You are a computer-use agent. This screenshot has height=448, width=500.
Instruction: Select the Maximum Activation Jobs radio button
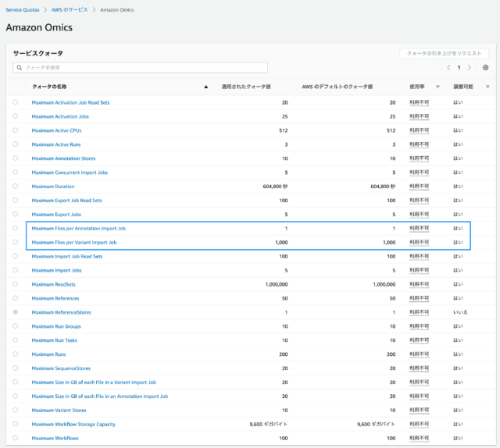point(16,116)
